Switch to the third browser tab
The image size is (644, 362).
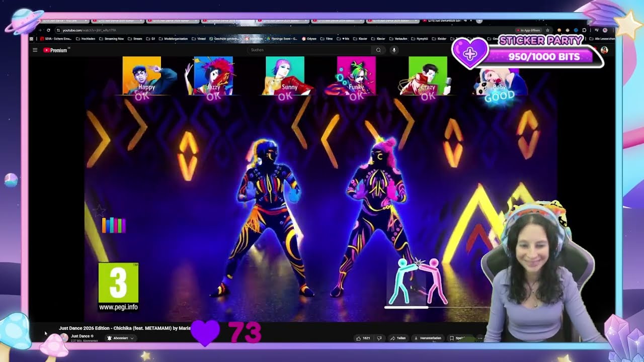click(172, 21)
